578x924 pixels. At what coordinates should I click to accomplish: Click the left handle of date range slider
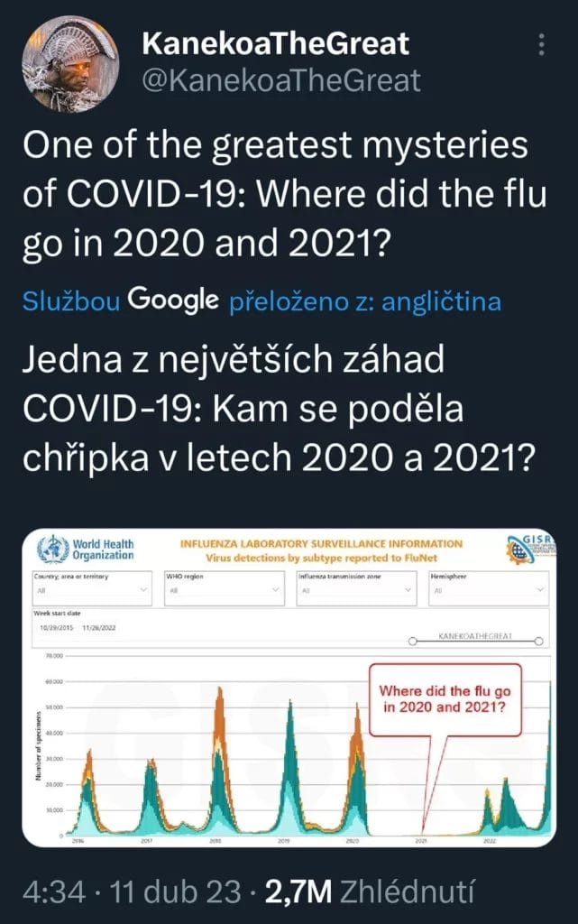(x=412, y=642)
